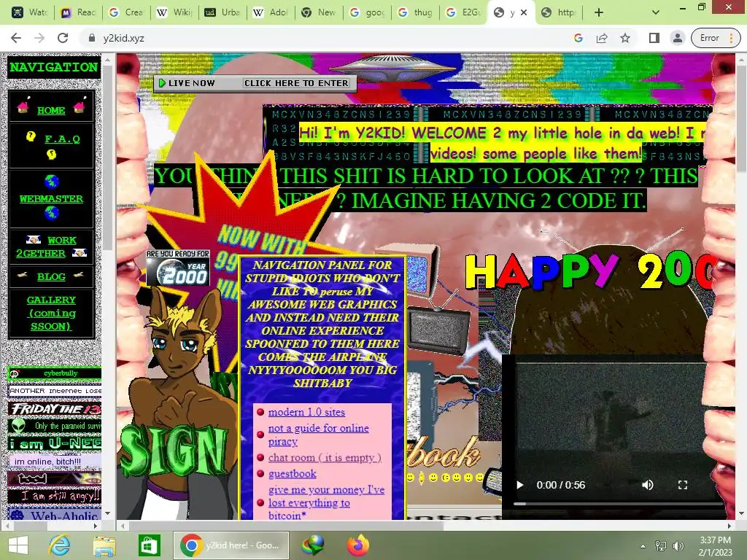The image size is (747, 560).
Task: Open the BLOG navigation link
Action: pos(51,276)
